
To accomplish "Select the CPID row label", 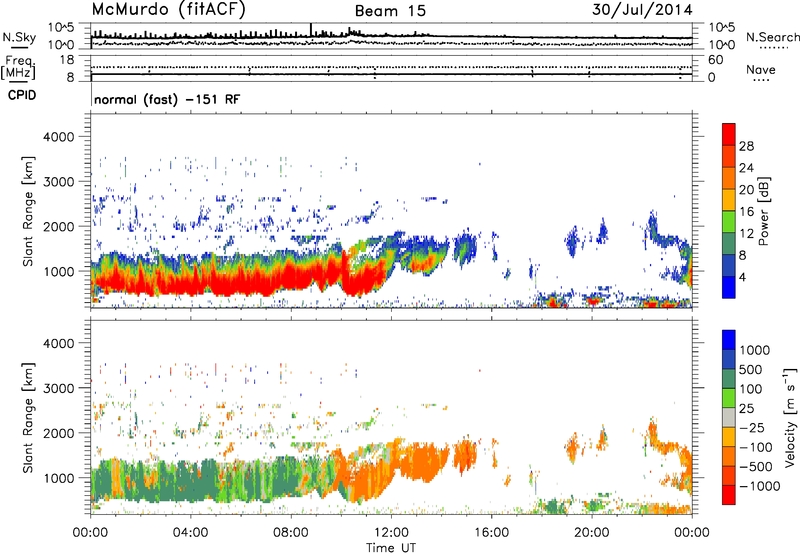I will pos(22,95).
